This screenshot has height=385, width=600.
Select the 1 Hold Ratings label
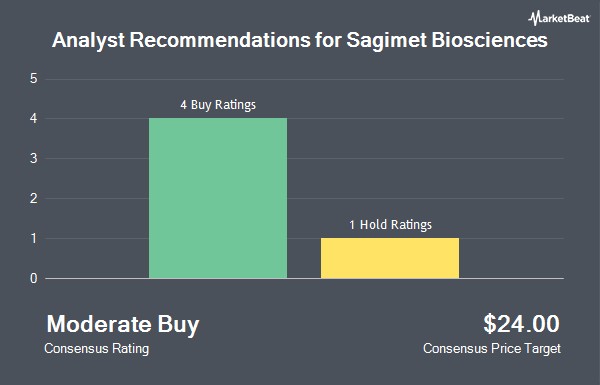point(390,225)
